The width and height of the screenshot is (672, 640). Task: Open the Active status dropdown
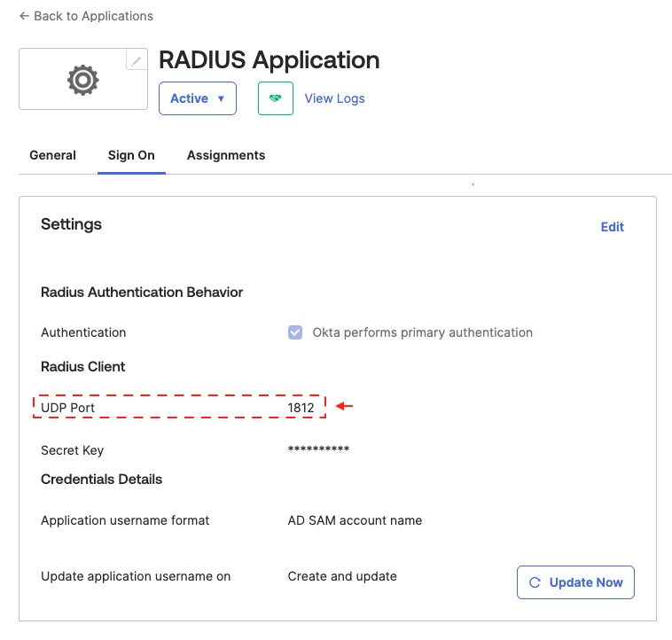click(198, 98)
